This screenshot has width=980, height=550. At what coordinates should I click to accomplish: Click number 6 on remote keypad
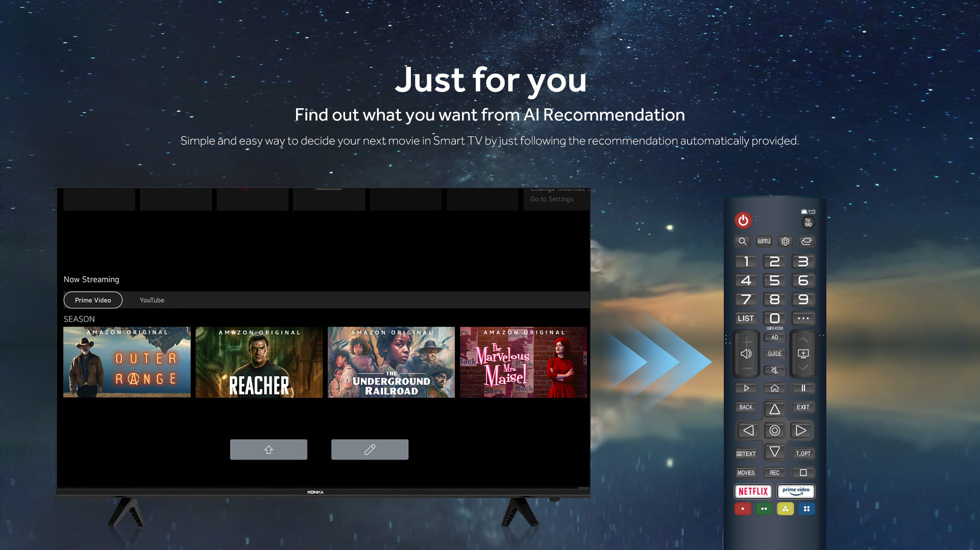click(803, 280)
